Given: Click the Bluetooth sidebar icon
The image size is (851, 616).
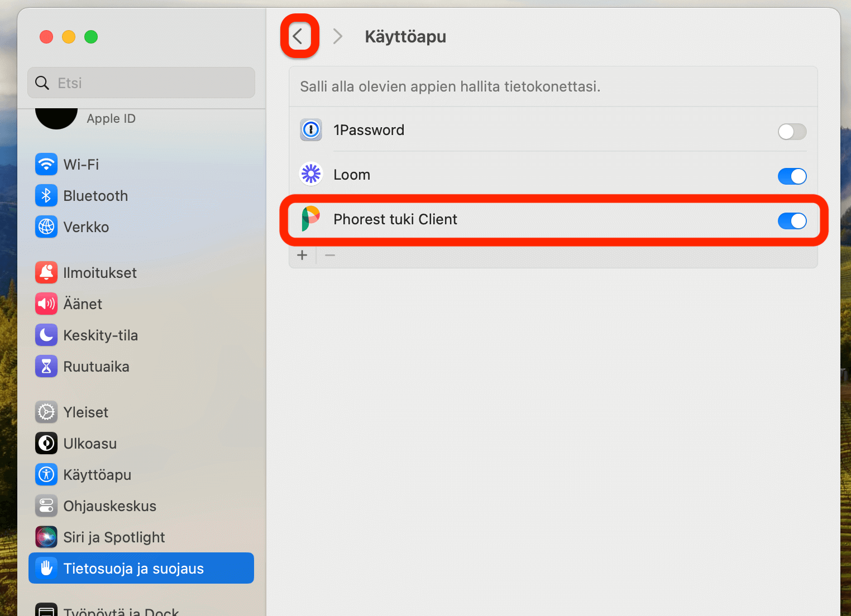Looking at the screenshot, I should 46,195.
